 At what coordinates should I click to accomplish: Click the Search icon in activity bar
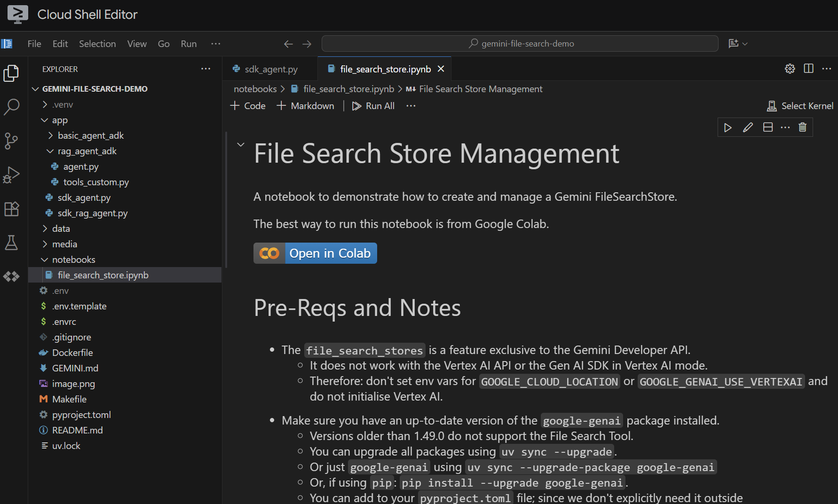tap(11, 107)
